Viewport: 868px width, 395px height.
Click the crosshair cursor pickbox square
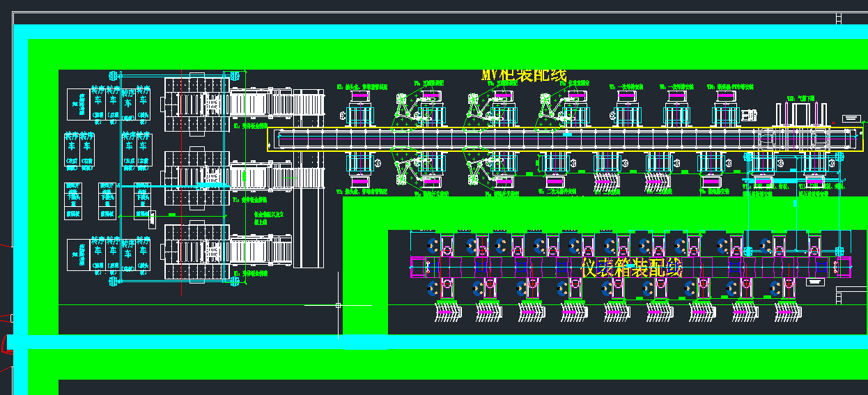click(x=338, y=305)
